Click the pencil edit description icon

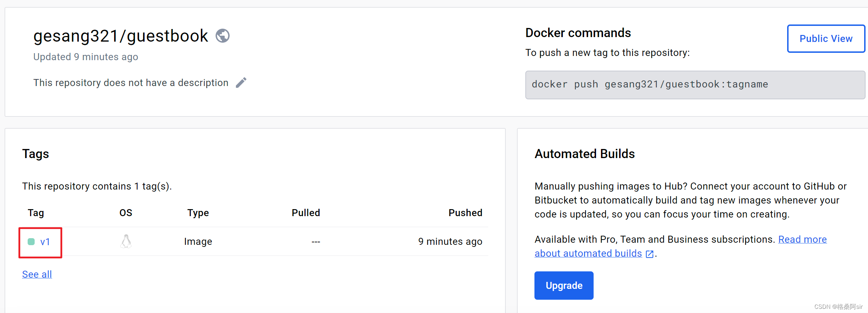(x=241, y=83)
